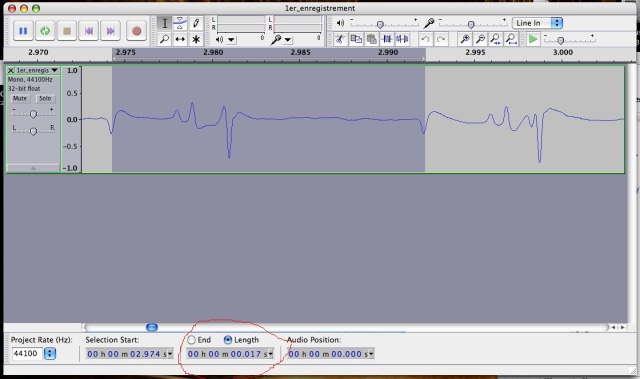
Task: Select the Multi-tool asterisk icon
Action: 196,39
